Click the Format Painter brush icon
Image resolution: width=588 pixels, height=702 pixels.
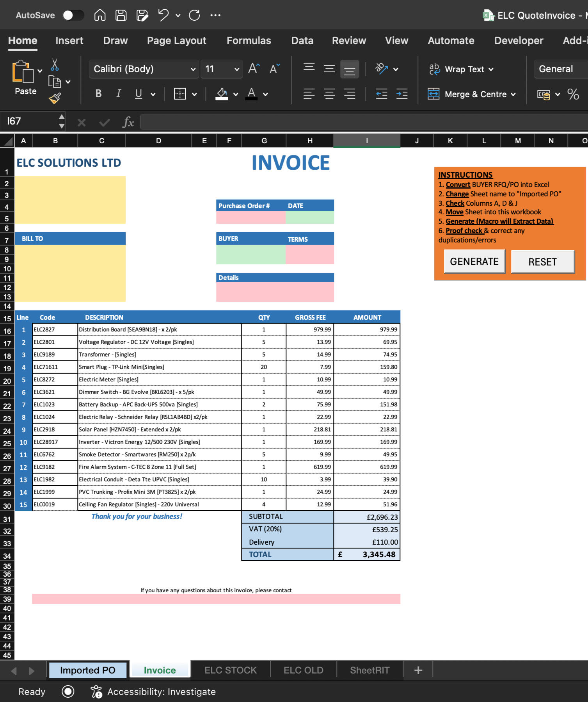(55, 98)
